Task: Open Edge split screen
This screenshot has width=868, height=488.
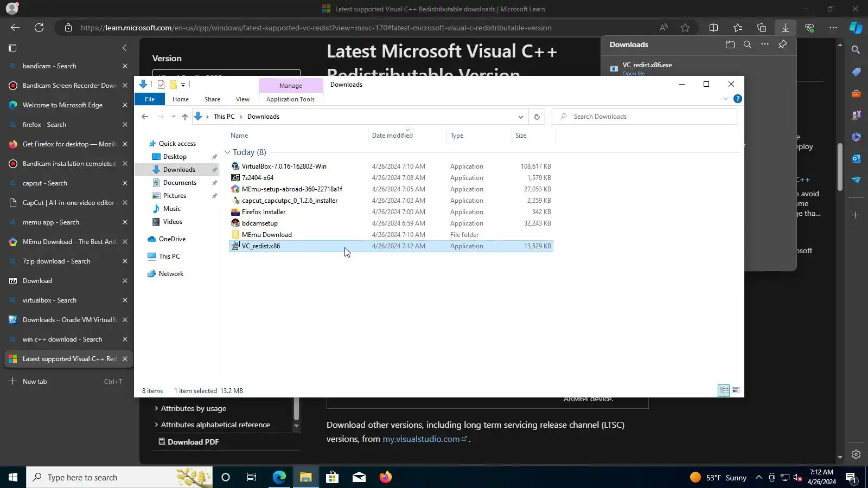Action: click(714, 28)
